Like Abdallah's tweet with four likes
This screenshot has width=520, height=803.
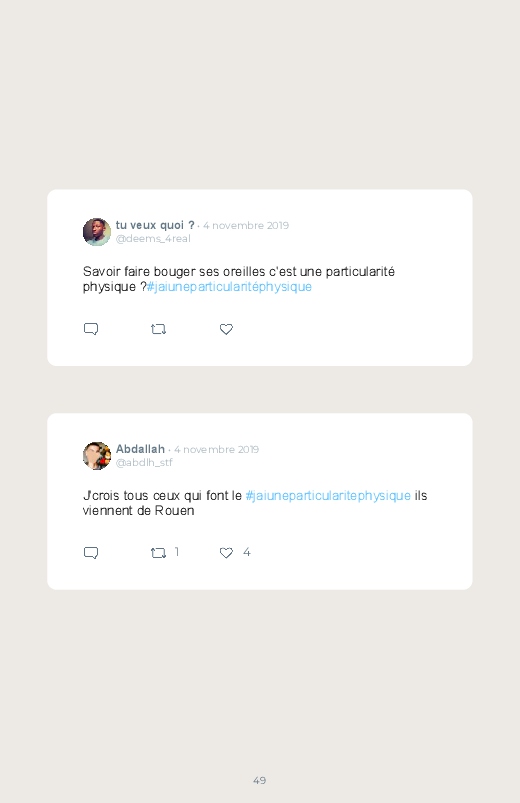coord(226,553)
